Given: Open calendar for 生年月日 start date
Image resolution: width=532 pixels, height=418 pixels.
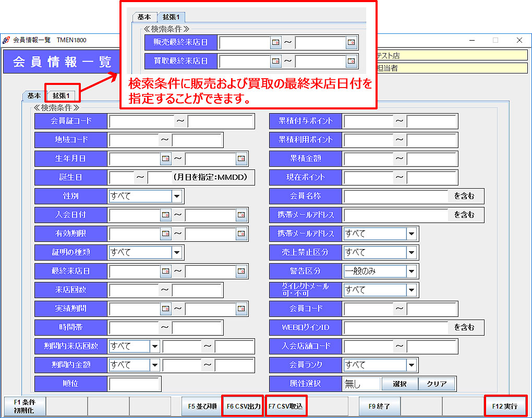Looking at the screenshot, I should click(x=165, y=158).
